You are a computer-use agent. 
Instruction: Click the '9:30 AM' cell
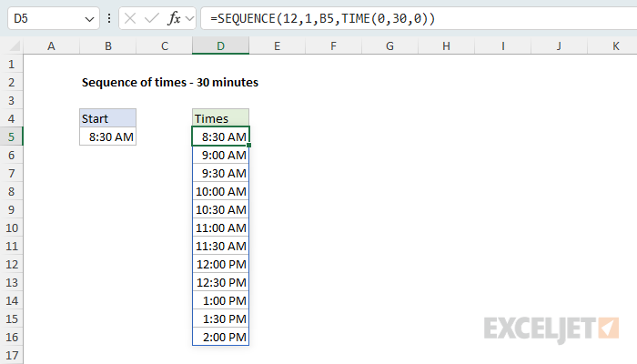tap(220, 174)
